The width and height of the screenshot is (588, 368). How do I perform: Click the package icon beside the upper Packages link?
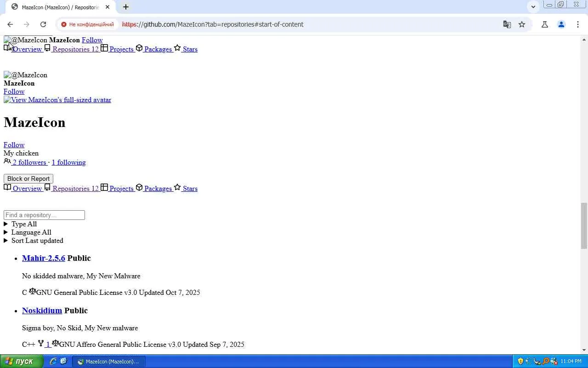(x=139, y=48)
